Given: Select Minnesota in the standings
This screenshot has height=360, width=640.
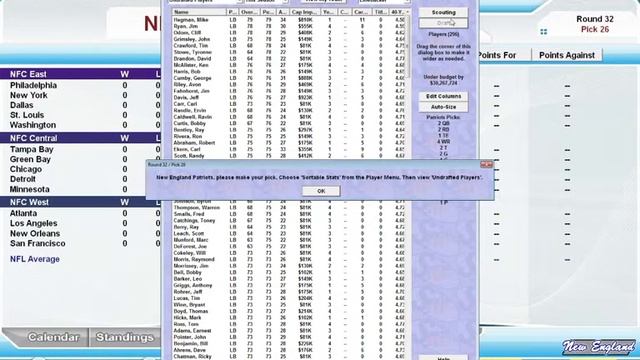Looking at the screenshot, I should pos(29,189).
